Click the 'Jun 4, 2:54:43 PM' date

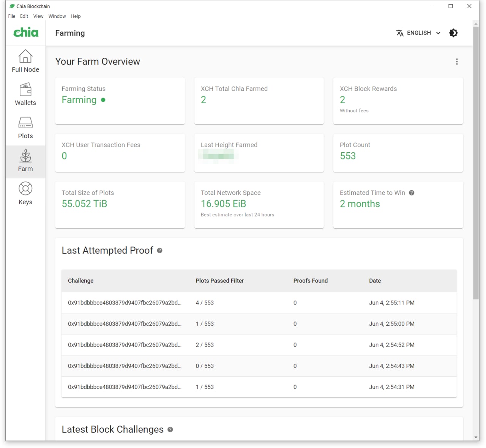(x=392, y=366)
